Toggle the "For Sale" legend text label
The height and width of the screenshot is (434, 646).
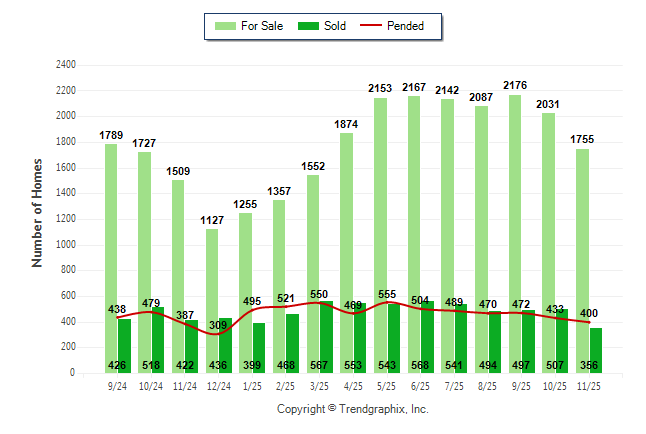[x=261, y=26]
